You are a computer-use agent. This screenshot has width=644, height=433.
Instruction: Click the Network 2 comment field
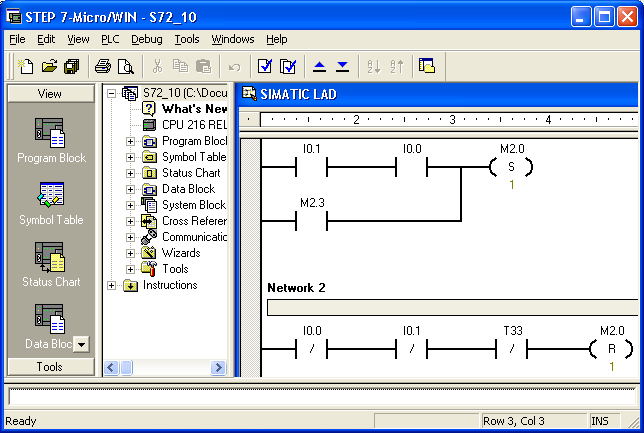pos(452,308)
